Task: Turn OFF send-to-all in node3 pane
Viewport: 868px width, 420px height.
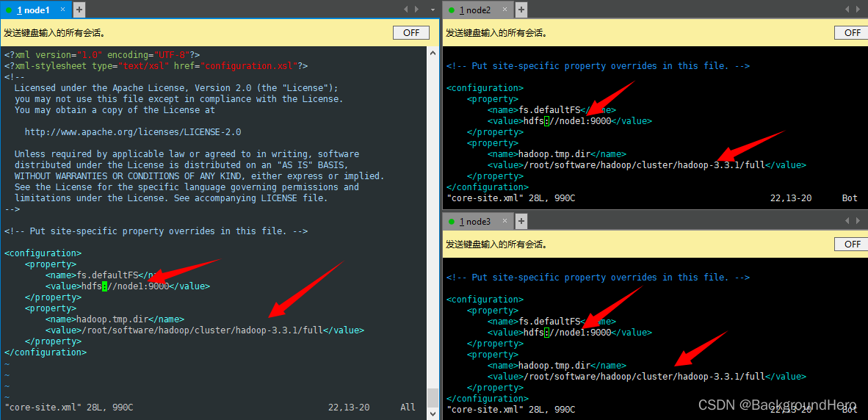Action: pos(851,244)
